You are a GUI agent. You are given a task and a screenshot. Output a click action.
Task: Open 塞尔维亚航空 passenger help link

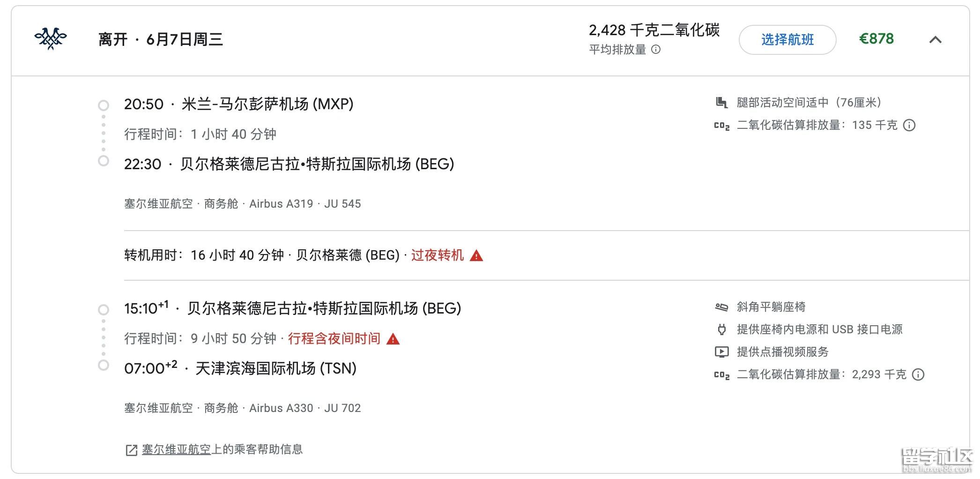click(176, 449)
